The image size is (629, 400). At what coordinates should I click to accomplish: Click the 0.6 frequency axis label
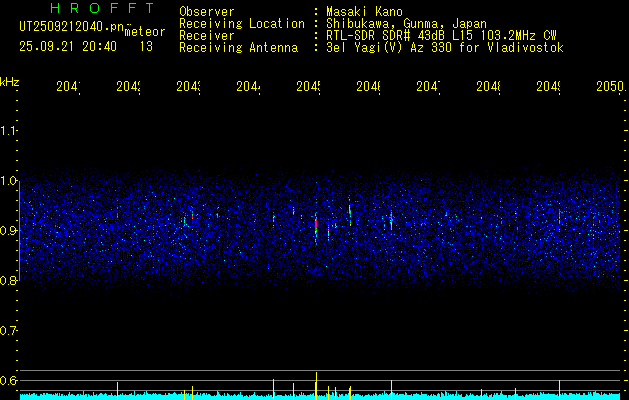tap(8, 380)
